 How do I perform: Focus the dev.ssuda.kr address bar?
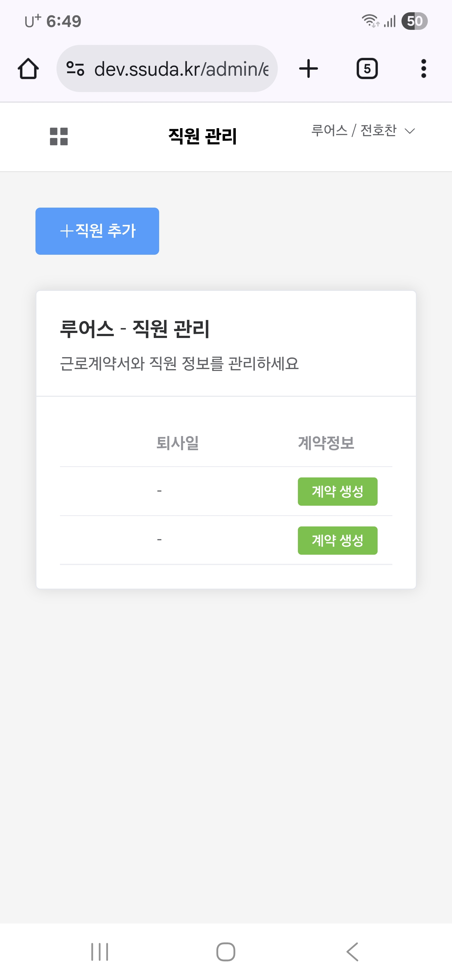pos(180,69)
